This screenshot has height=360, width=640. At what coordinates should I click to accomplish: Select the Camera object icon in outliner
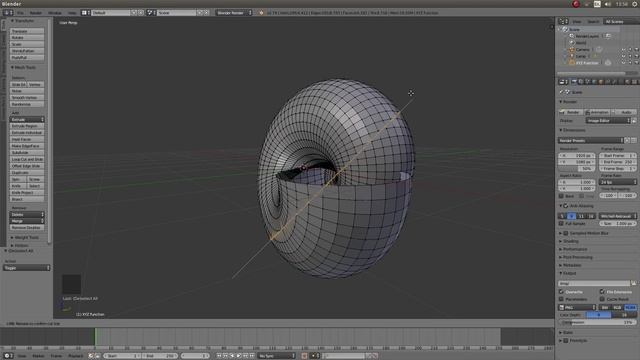[572, 49]
